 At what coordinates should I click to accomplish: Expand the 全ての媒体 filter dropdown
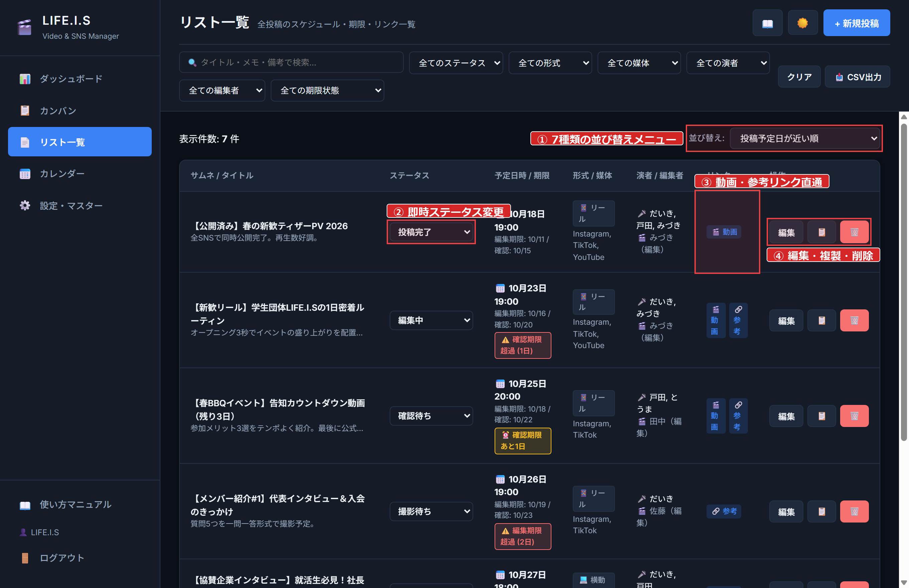point(639,62)
